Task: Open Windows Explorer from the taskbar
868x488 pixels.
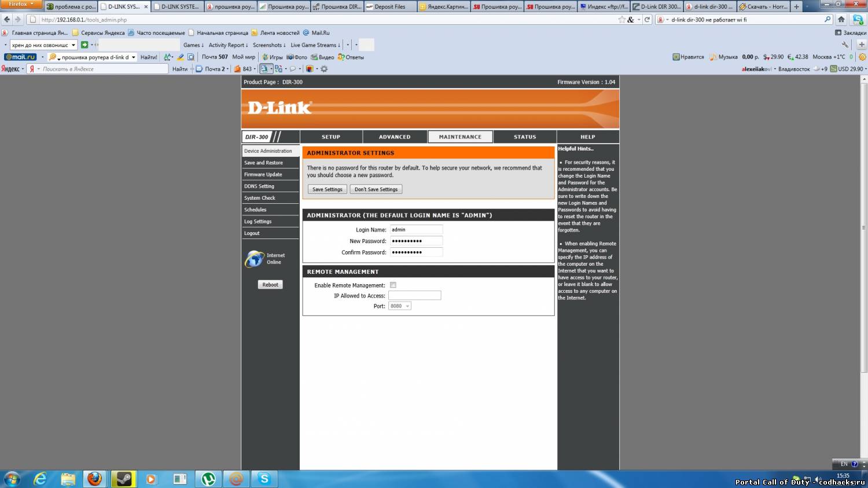Action: [68, 479]
